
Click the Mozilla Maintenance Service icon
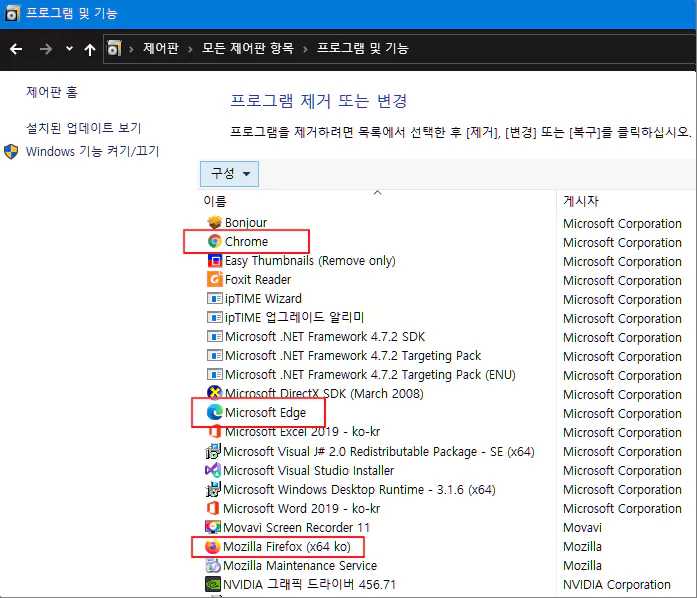tap(213, 565)
